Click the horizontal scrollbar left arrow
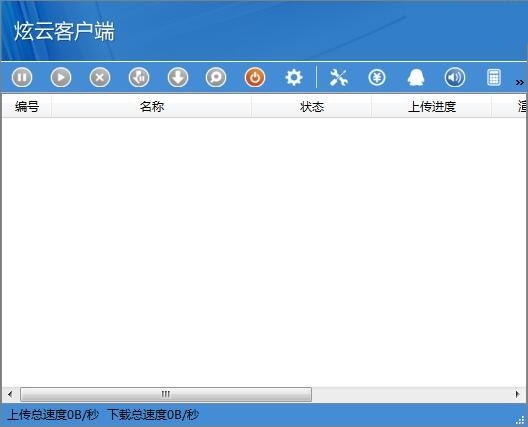The height and width of the screenshot is (427, 528). (10, 394)
